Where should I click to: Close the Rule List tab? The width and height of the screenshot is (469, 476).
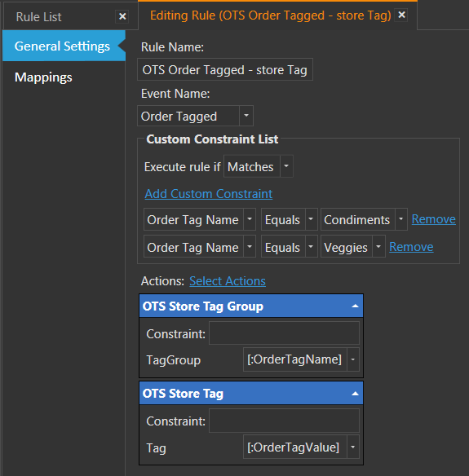122,16
